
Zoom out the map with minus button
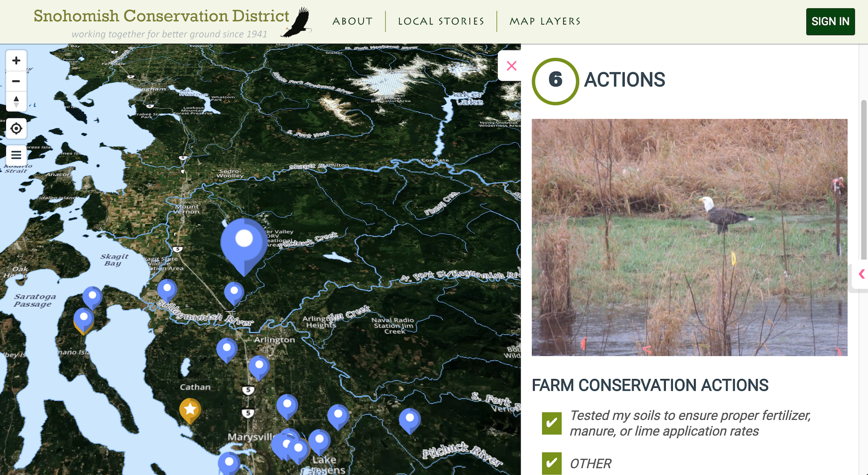pyautogui.click(x=16, y=81)
